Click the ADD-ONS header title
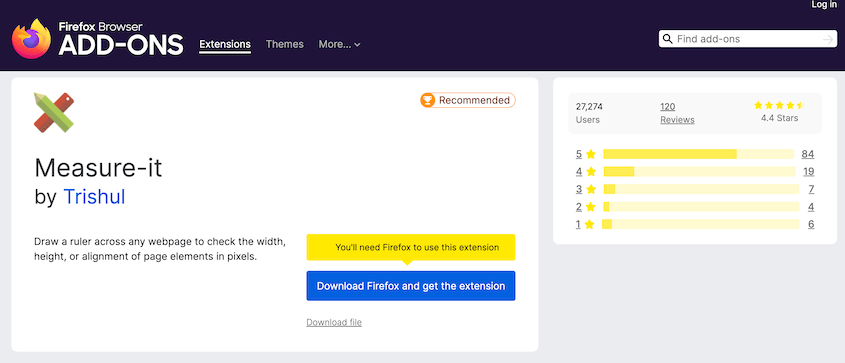 click(121, 45)
